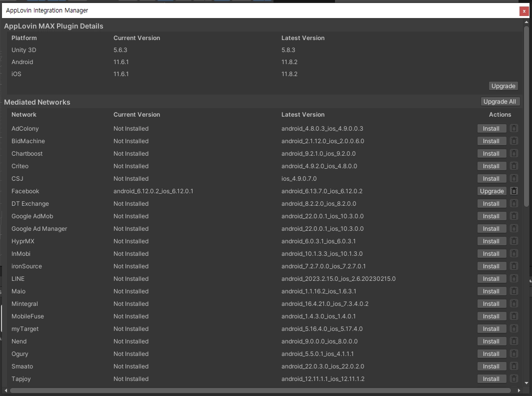Image resolution: width=532 pixels, height=396 pixels.
Task: Install the Maio adapter
Action: pyautogui.click(x=491, y=291)
